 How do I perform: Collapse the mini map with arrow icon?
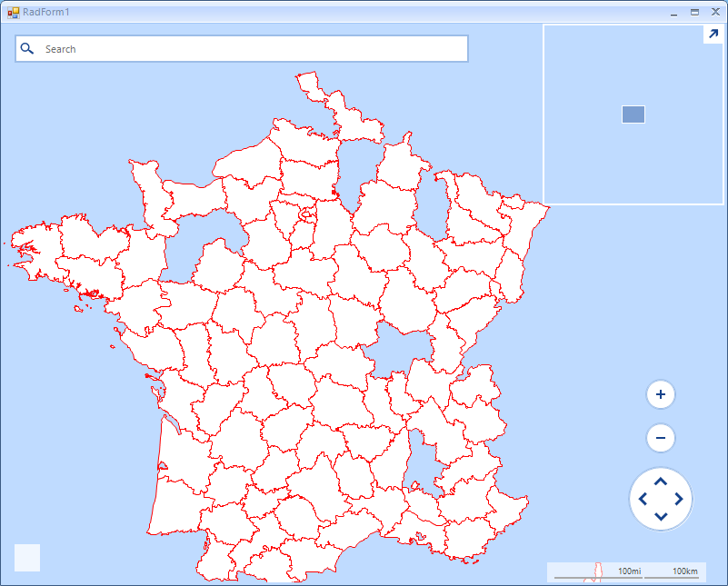[x=713, y=35]
